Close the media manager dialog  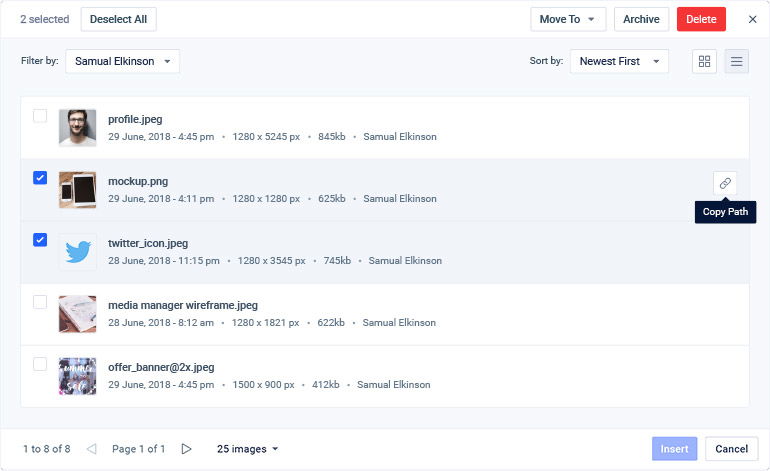752,19
